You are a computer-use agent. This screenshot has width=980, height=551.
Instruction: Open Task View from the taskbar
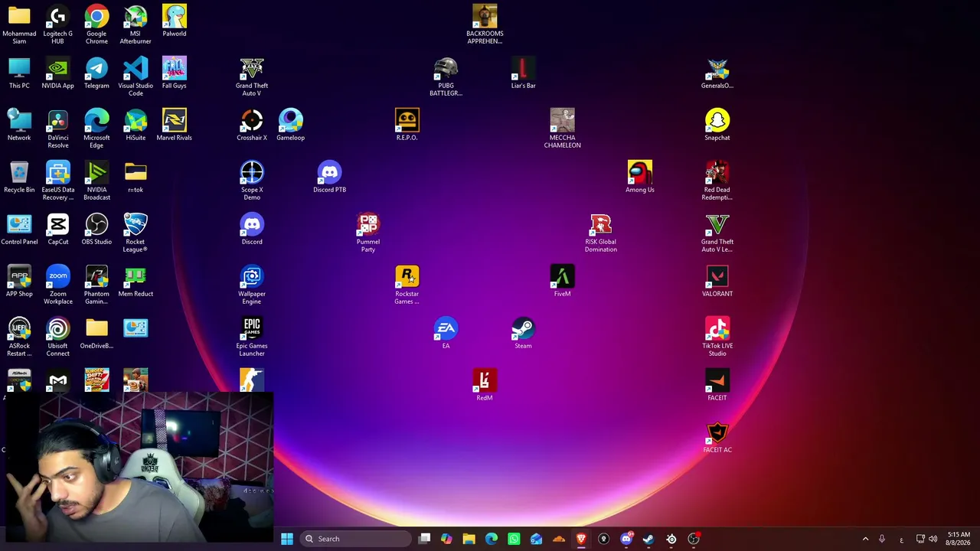pos(424,539)
